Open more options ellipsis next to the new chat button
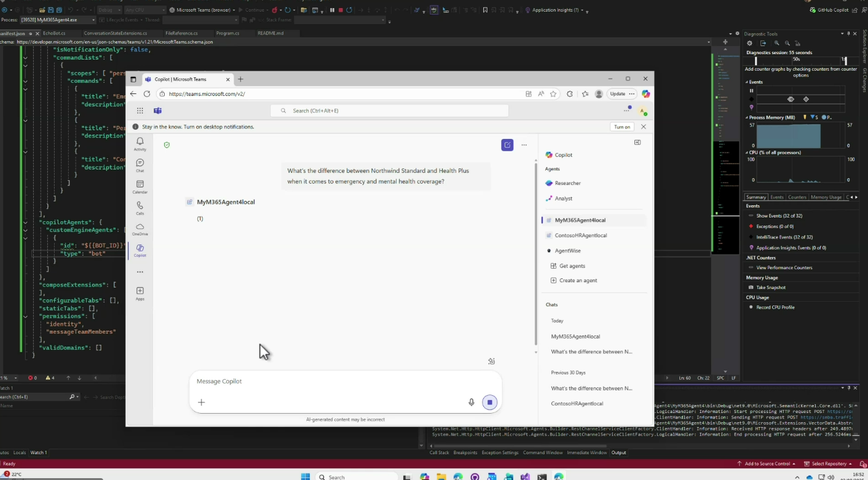Image resolution: width=868 pixels, height=480 pixels. [524, 145]
